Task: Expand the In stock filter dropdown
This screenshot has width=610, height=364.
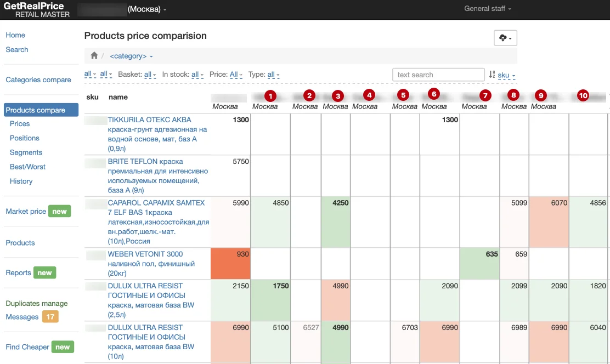Action: [197, 75]
